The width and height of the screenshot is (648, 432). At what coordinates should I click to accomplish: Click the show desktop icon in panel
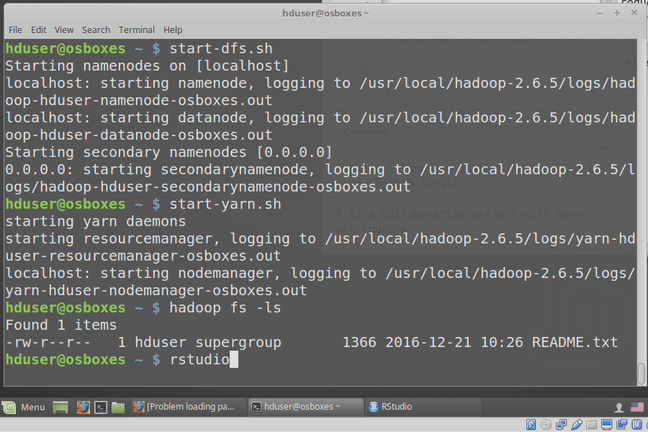tap(61, 407)
